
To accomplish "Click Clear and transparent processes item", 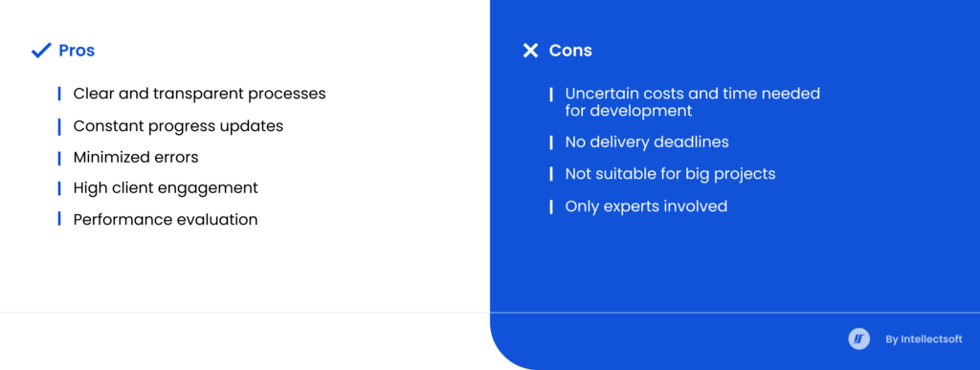I will pyautogui.click(x=199, y=94).
